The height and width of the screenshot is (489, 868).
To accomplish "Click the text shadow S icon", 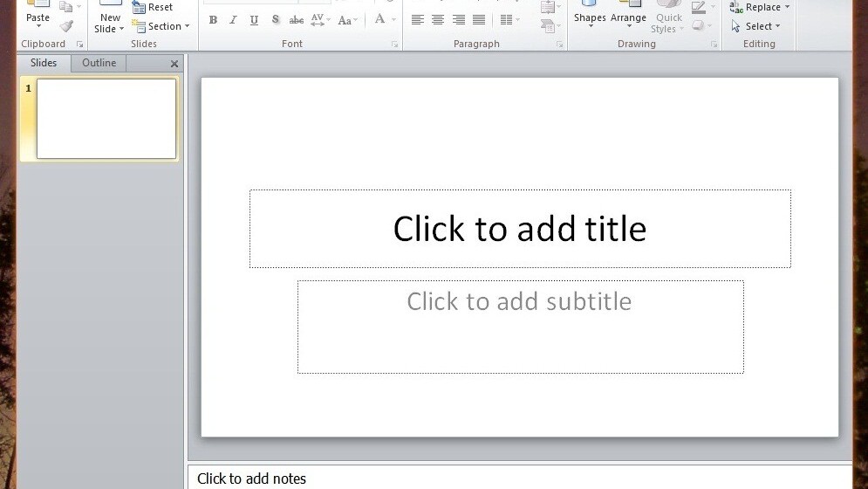I will [x=276, y=20].
